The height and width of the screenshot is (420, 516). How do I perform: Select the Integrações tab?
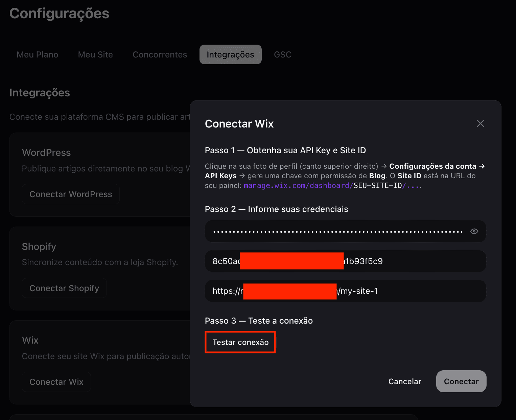tap(230, 54)
